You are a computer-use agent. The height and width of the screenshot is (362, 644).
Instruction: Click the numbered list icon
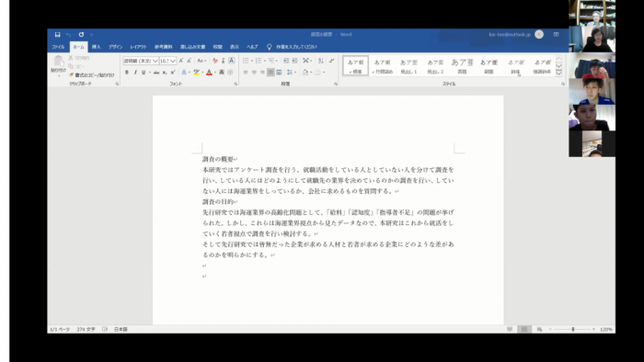[x=259, y=61]
